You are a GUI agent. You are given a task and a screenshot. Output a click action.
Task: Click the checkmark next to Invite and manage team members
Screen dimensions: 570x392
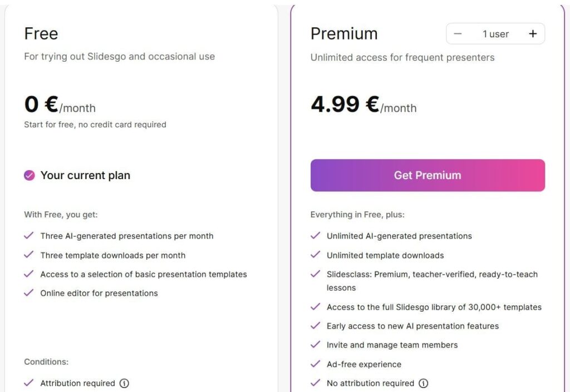pyautogui.click(x=316, y=345)
